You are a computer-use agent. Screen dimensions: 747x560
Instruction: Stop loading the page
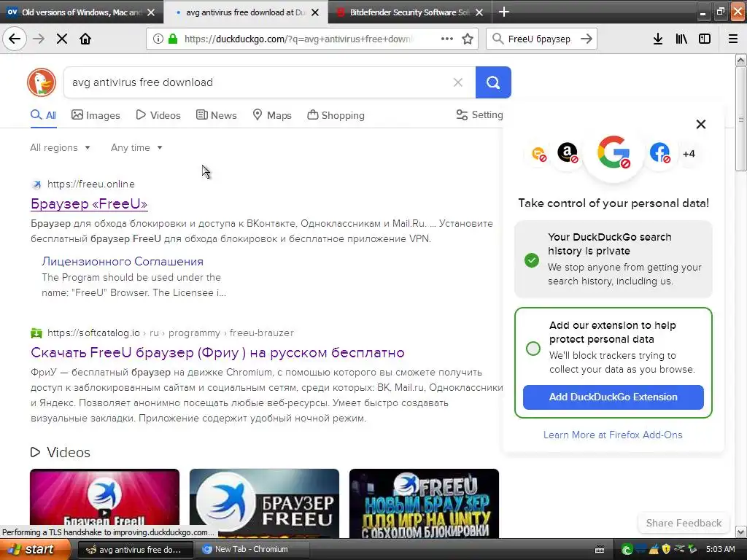62,39
